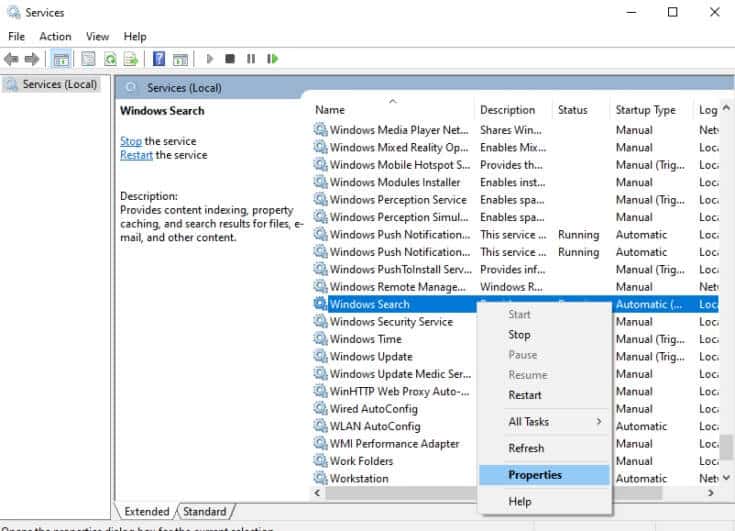Sort by the Status column header
This screenshot has width=735, height=531.
click(x=581, y=110)
